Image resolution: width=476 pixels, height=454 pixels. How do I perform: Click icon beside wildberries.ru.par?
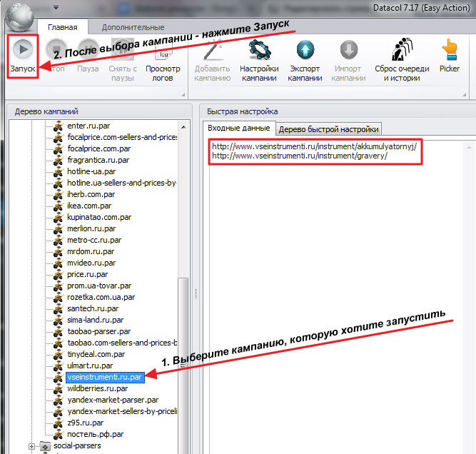(x=58, y=389)
